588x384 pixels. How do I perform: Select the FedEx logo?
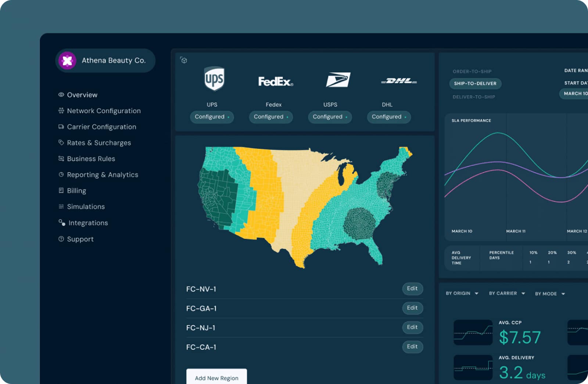coord(276,81)
